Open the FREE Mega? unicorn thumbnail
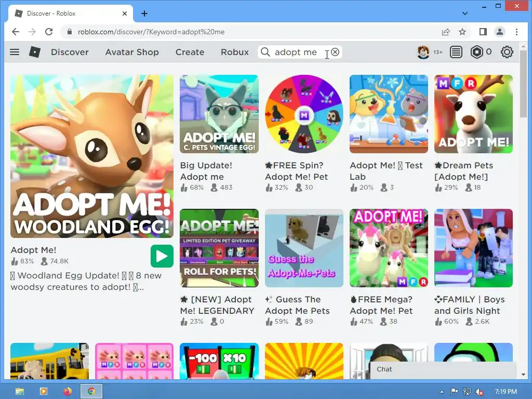 [389, 248]
